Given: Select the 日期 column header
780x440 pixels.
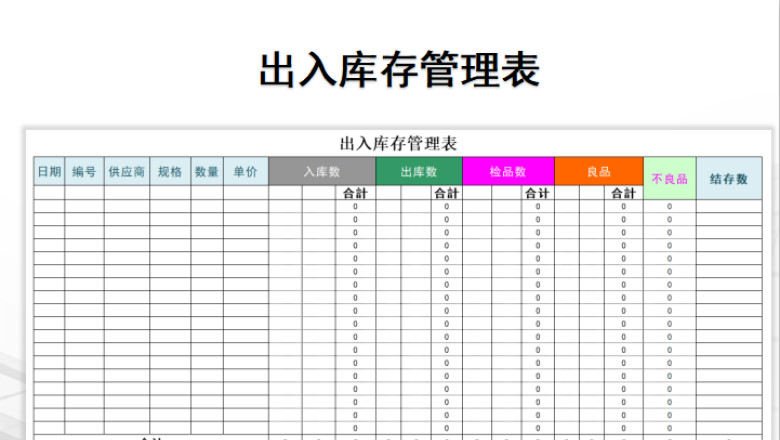Looking at the screenshot, I should coord(49,172).
